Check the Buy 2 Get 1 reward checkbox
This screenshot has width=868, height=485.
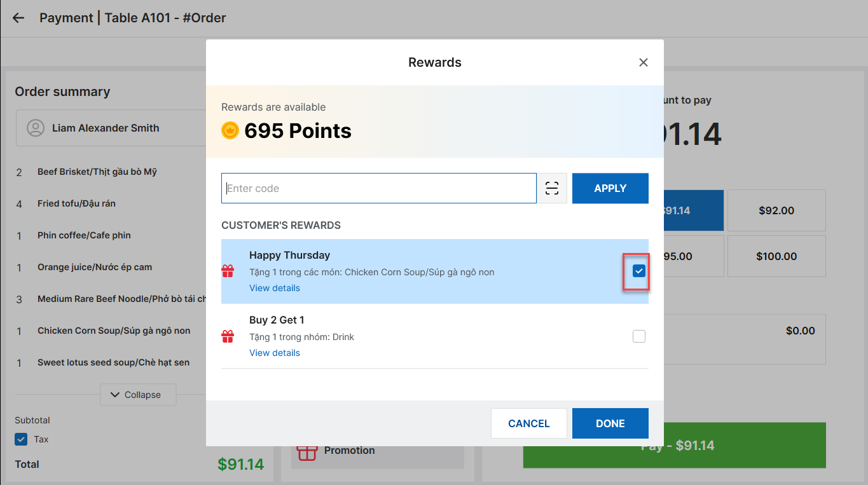pos(639,336)
